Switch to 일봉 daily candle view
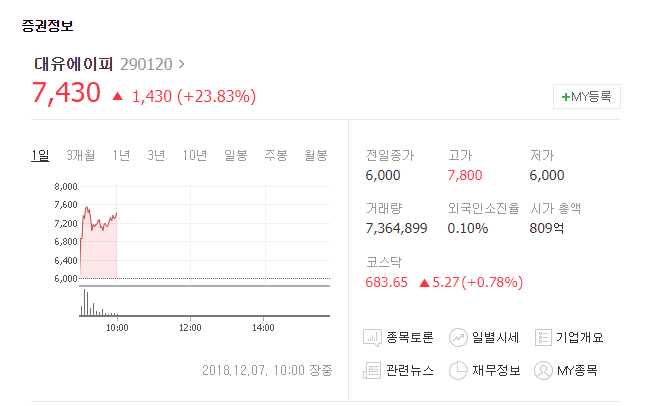Image resolution: width=649 pixels, height=406 pixels. (236, 156)
